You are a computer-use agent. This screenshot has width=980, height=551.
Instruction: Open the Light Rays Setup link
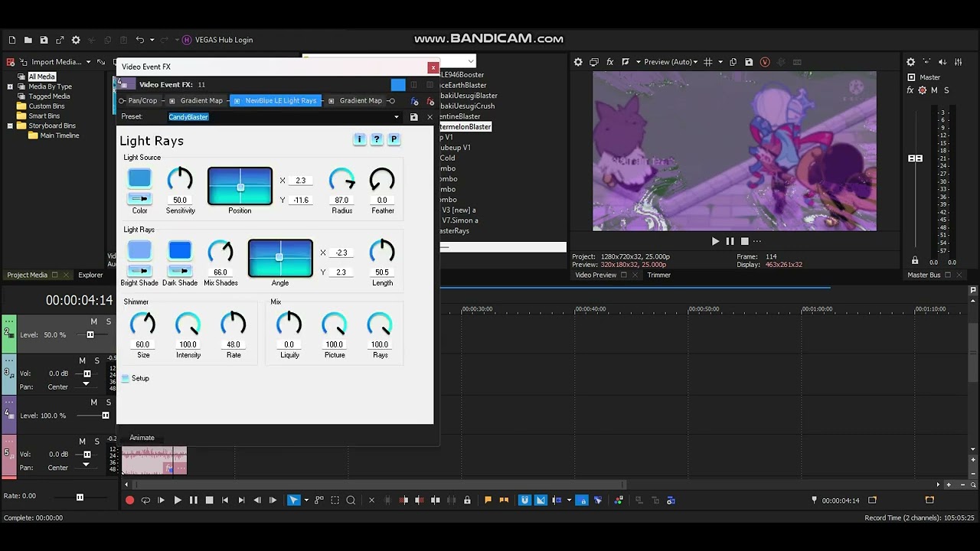coord(140,378)
